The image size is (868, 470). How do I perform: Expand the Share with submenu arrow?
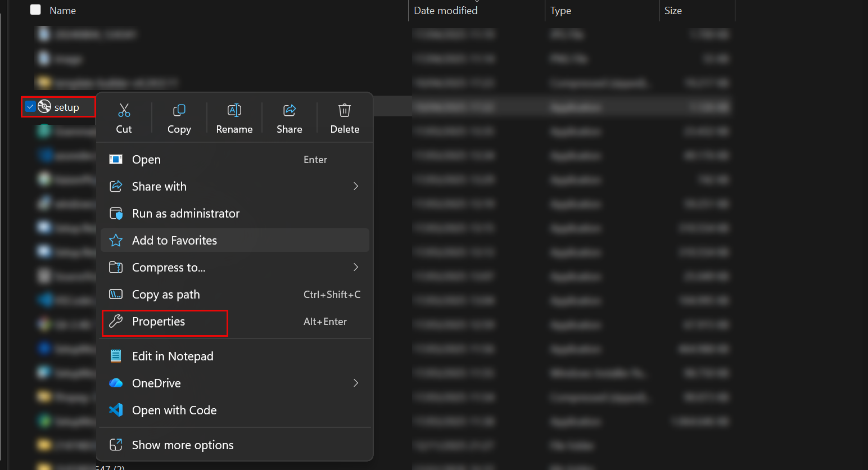pyautogui.click(x=355, y=186)
